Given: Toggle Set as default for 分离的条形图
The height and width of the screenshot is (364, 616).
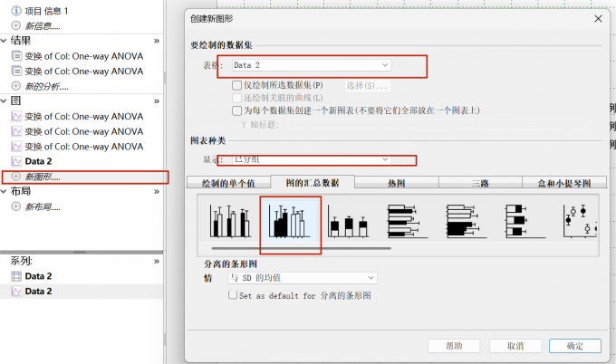Looking at the screenshot, I should (233, 295).
